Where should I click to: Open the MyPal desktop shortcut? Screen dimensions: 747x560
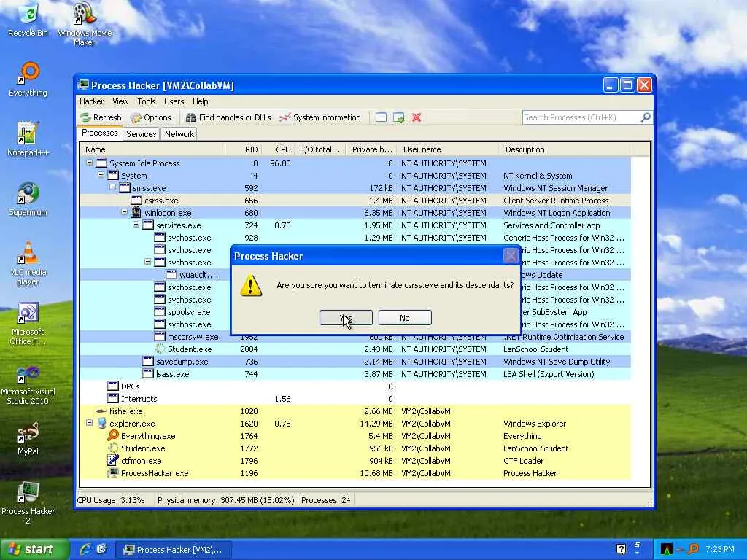[x=28, y=438]
